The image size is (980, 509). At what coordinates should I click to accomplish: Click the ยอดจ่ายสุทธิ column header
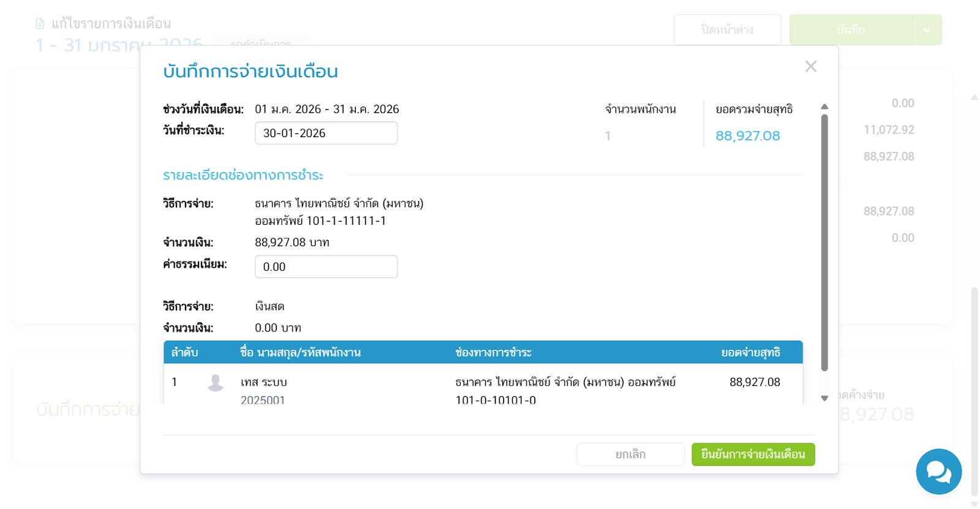click(x=750, y=353)
